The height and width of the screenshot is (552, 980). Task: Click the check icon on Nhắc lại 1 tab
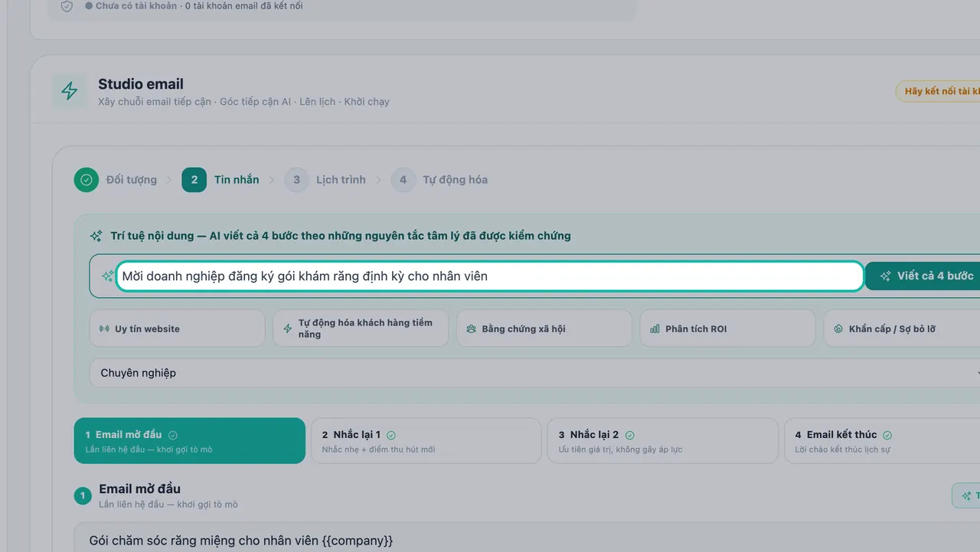[x=391, y=435]
